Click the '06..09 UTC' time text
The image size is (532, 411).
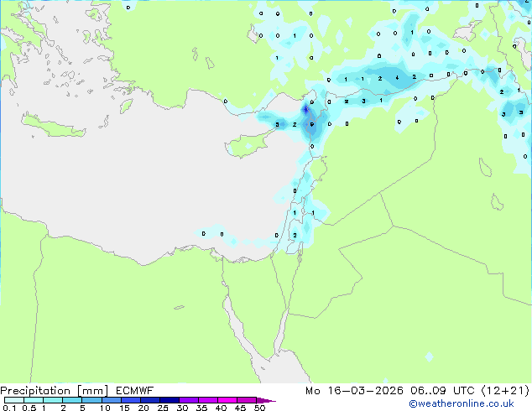[x=442, y=391]
